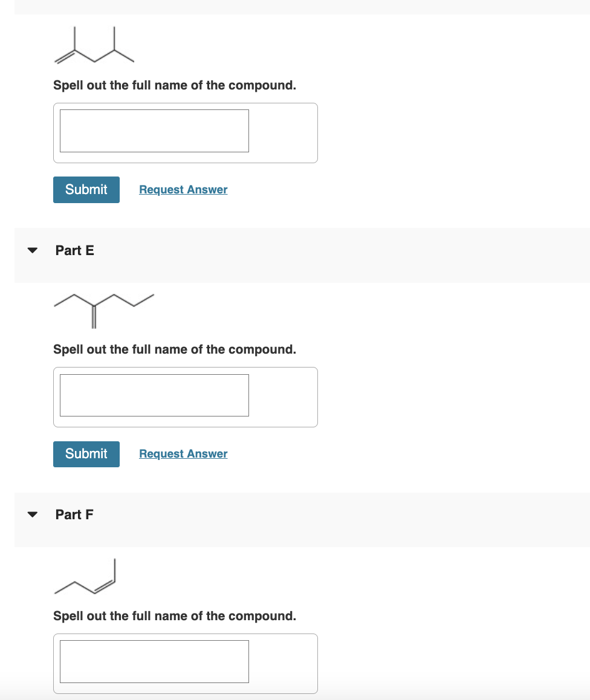Select the Part F heading
The width and height of the screenshot is (590, 700).
click(x=74, y=514)
